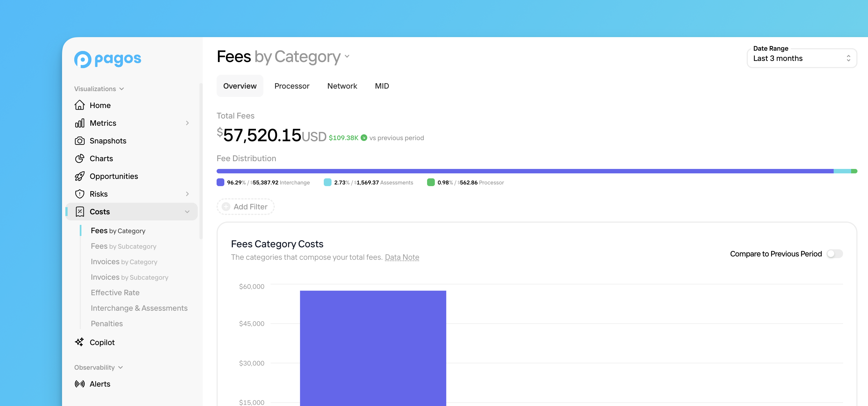Select the Overview tab

point(240,86)
